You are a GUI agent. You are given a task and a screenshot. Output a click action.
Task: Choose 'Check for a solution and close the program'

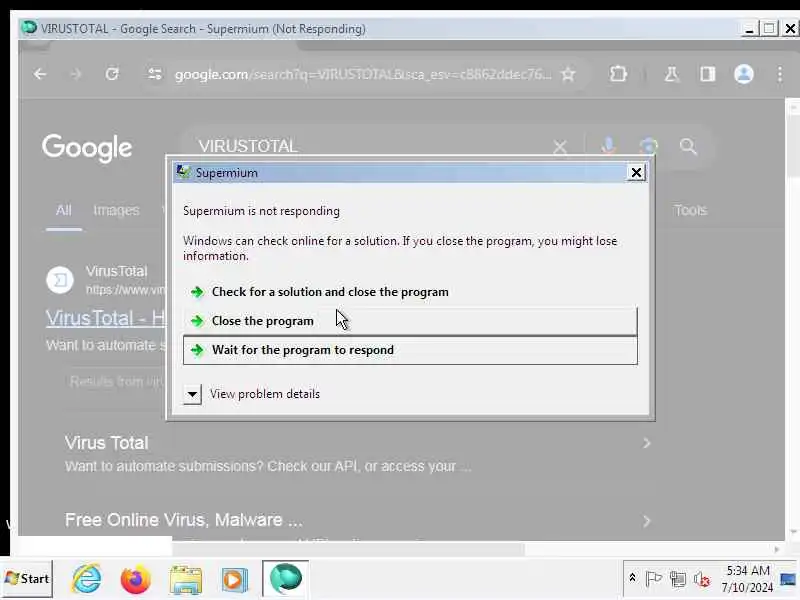click(410, 292)
